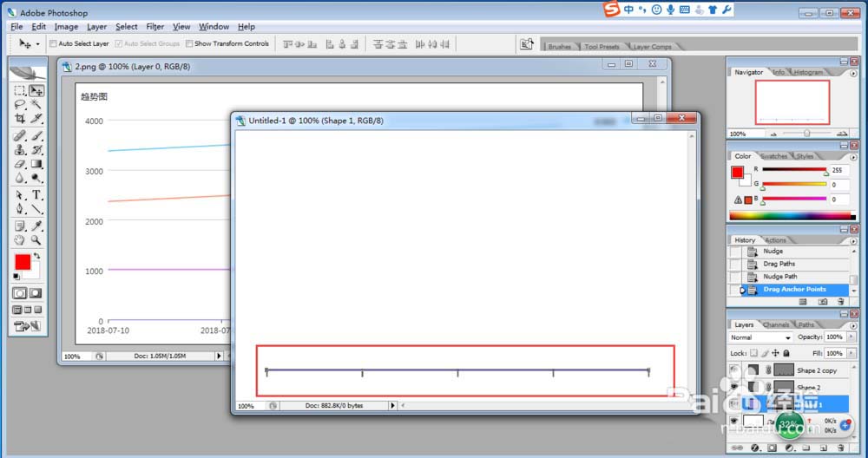
Task: Select the Eyedropper tool
Action: [36, 226]
